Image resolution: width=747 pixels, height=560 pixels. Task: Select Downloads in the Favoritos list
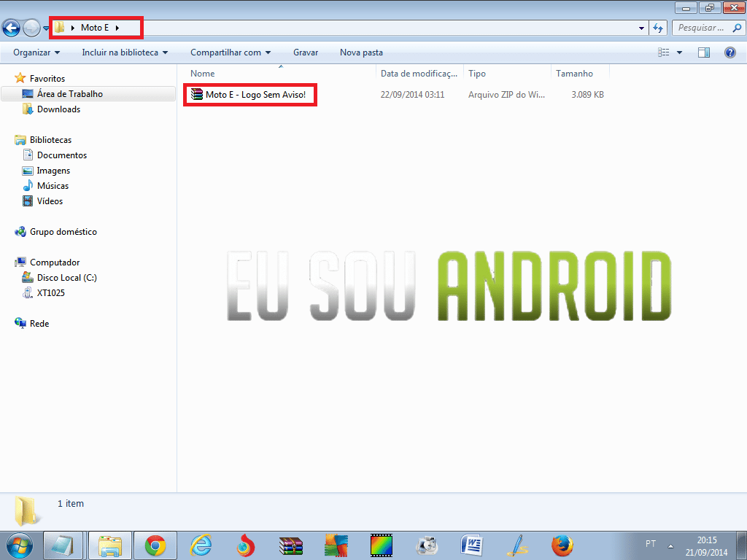point(58,109)
